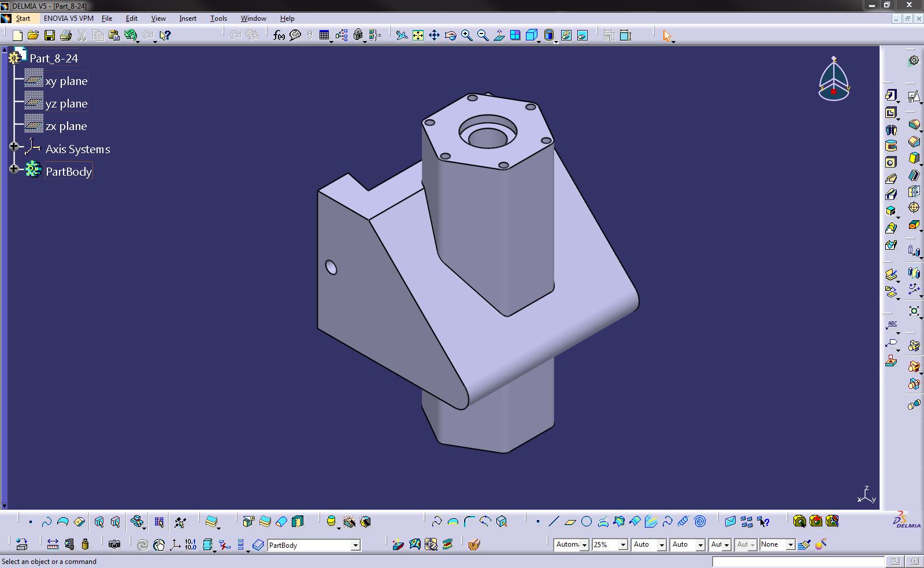This screenshot has height=568, width=924.
Task: Click the Axis System creation icon
Action: coord(175,544)
